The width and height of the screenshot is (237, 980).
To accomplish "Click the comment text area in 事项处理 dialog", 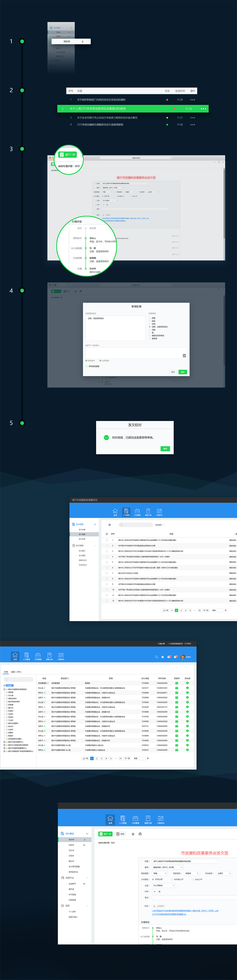I will pyautogui.click(x=115, y=328).
